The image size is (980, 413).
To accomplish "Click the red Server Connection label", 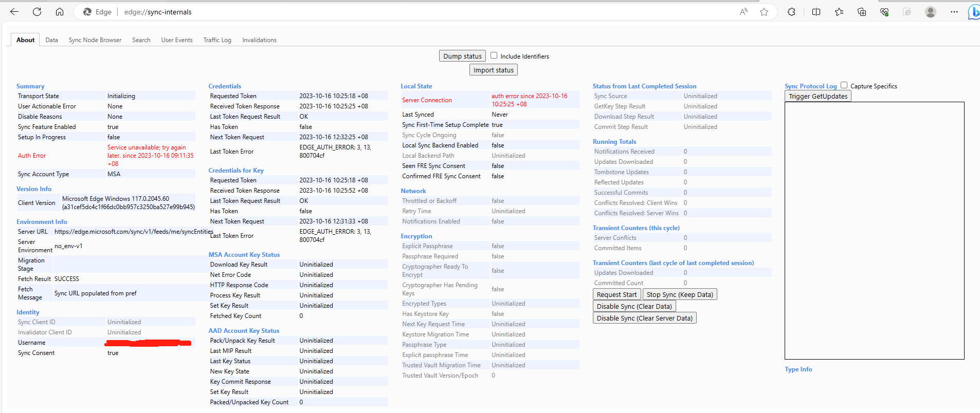I will pos(427,100).
